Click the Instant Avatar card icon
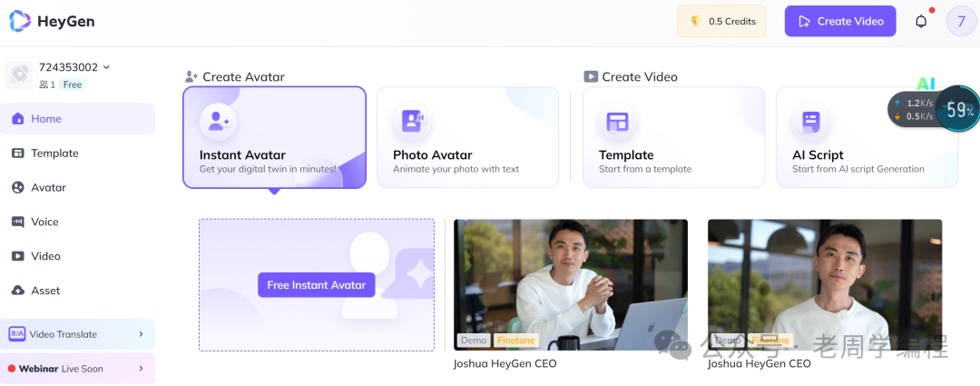Image resolution: width=980 pixels, height=386 pixels. 218,122
